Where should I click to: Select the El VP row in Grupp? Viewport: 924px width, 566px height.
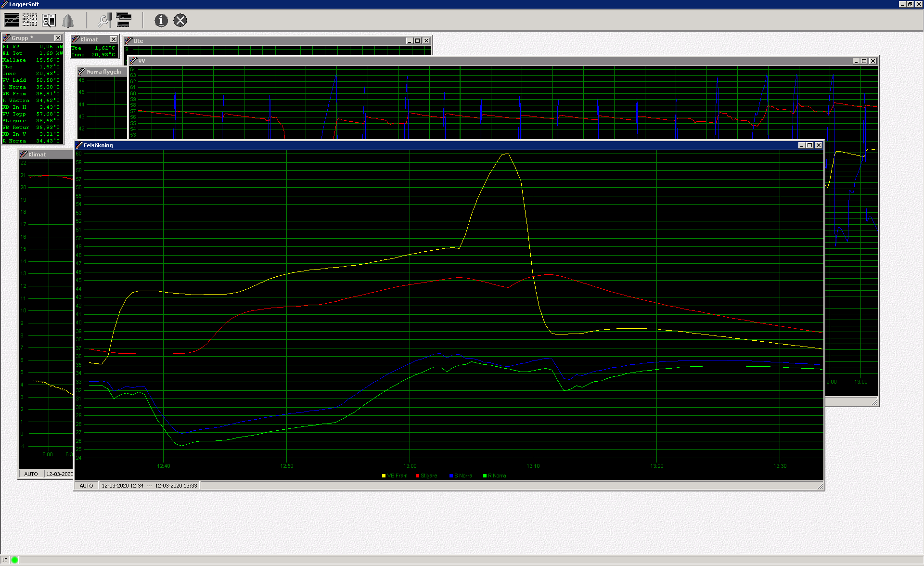tap(32, 47)
